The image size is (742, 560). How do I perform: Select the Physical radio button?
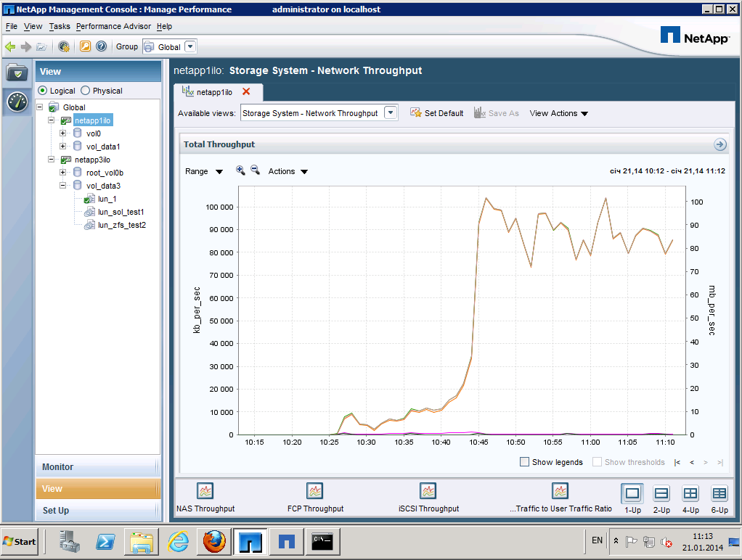pos(85,91)
